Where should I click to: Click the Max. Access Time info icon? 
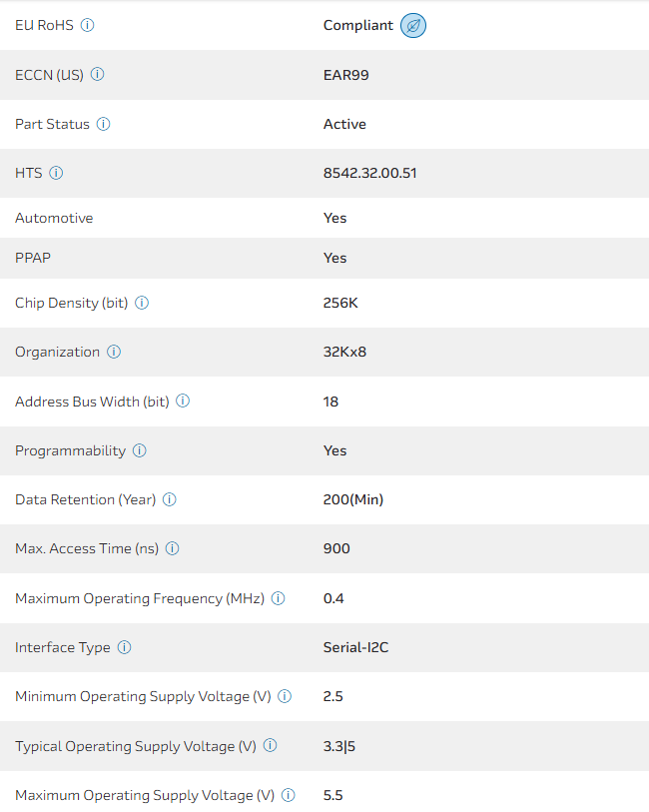[x=173, y=548]
